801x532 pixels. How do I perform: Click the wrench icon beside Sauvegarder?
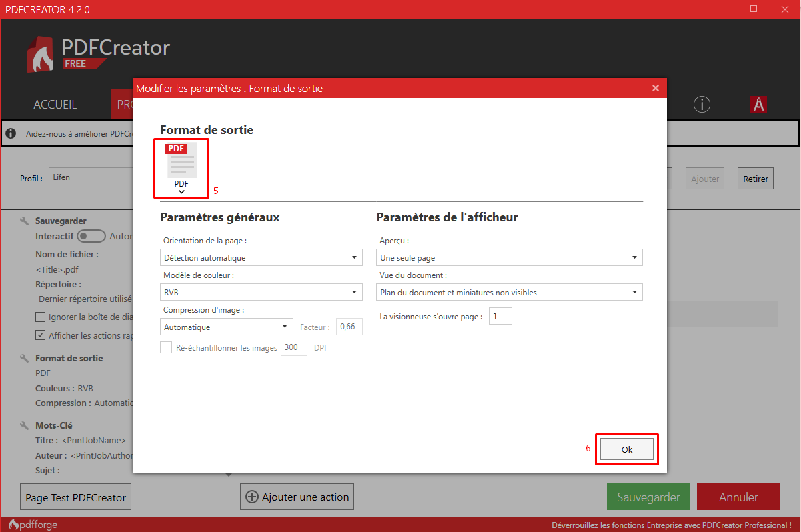click(25, 221)
